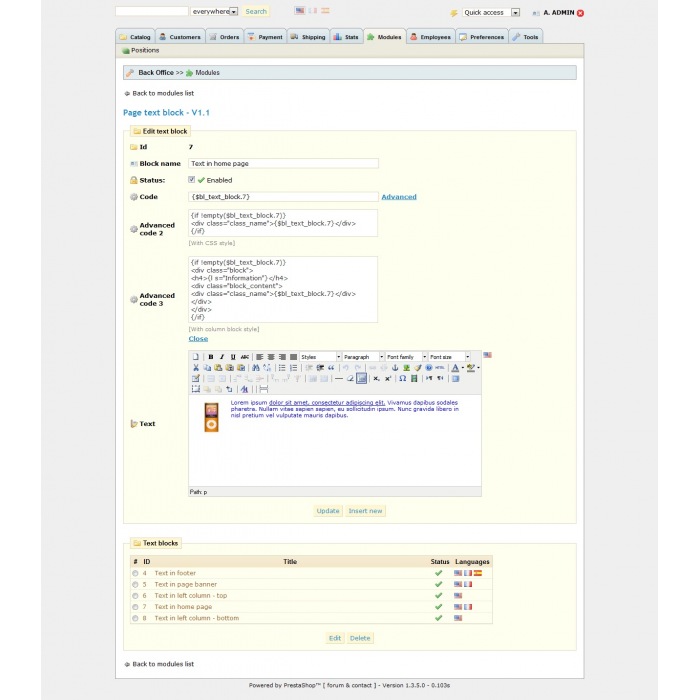Image resolution: width=700 pixels, height=700 pixels.
Task: Open the Styles dropdown in editor
Action: (320, 357)
